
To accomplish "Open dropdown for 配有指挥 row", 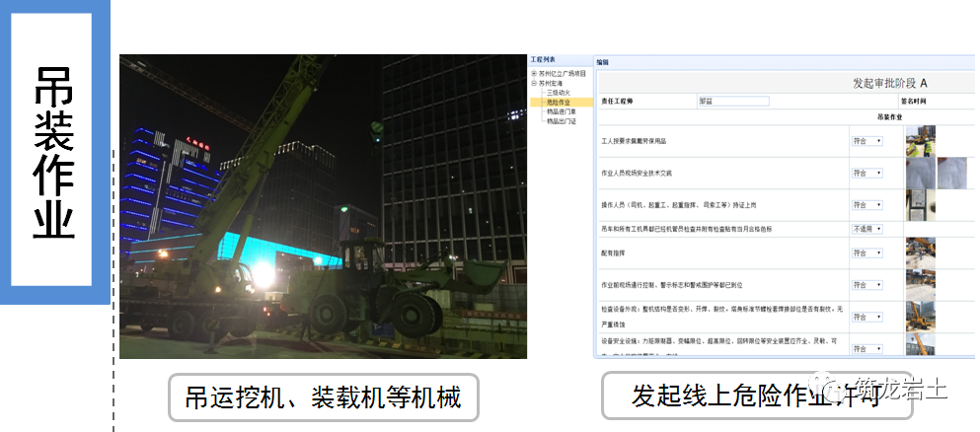I will [867, 252].
